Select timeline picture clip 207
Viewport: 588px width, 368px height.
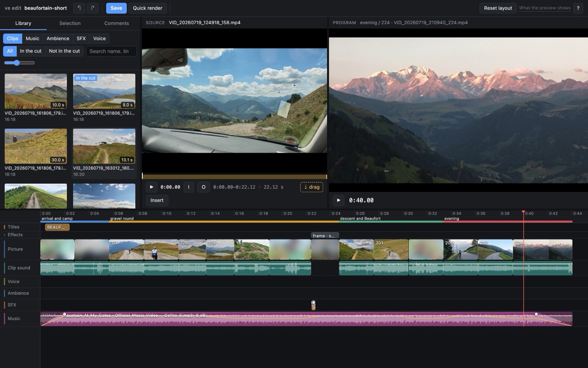click(496, 249)
